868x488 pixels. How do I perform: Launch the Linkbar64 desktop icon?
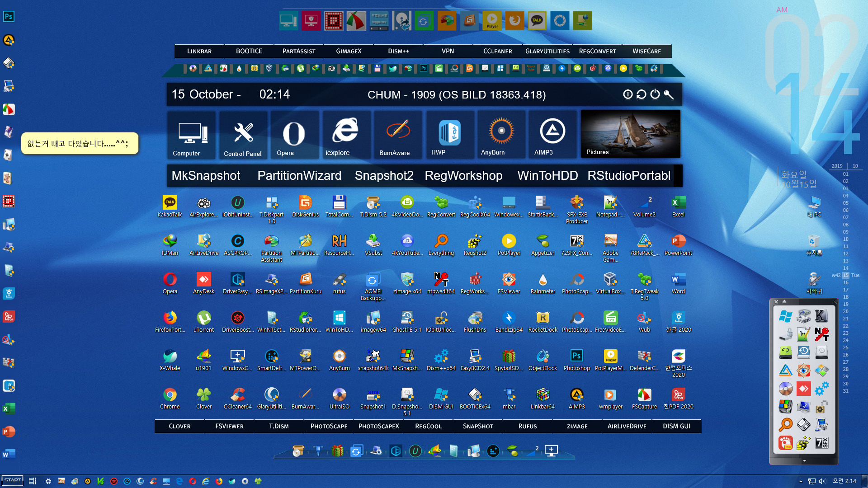(542, 399)
